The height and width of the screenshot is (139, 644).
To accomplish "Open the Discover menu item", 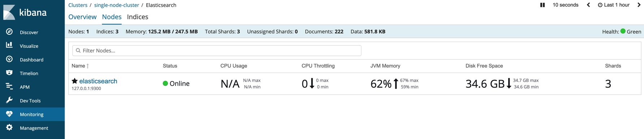I will click(x=29, y=32).
